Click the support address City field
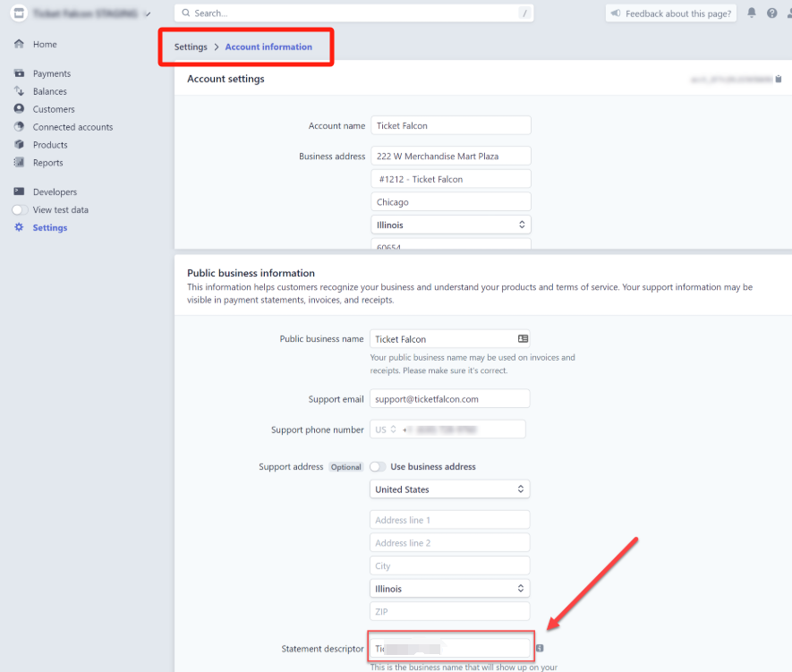Viewport: 792px width, 672px height. point(449,566)
